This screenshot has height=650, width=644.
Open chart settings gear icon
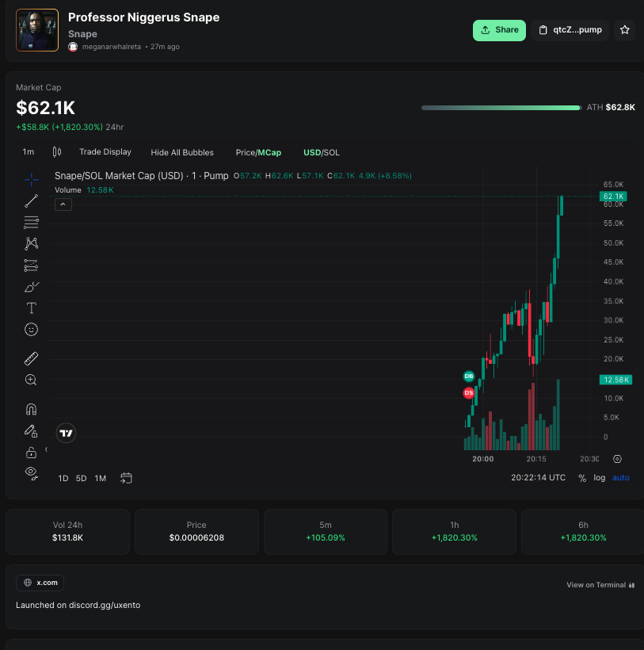(617, 459)
